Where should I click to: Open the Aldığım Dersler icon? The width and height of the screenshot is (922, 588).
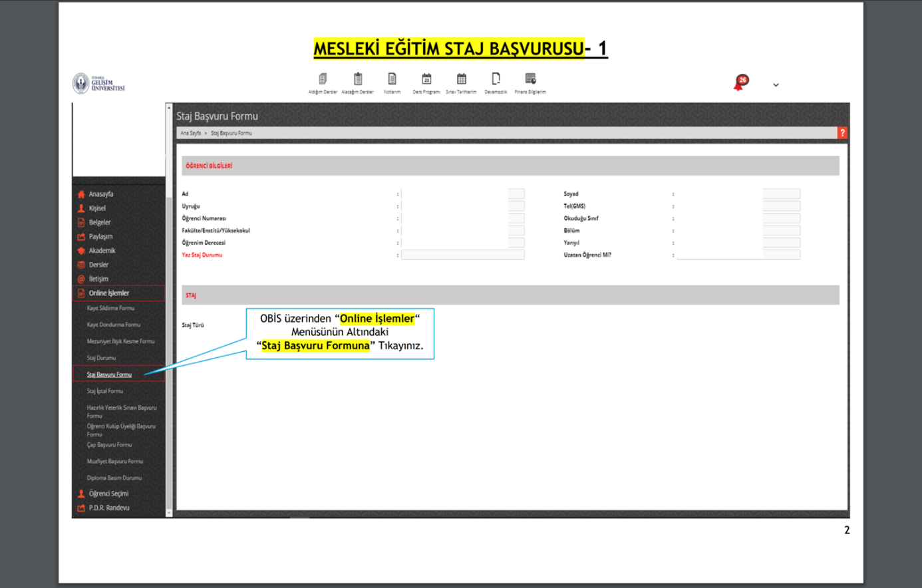point(323,79)
